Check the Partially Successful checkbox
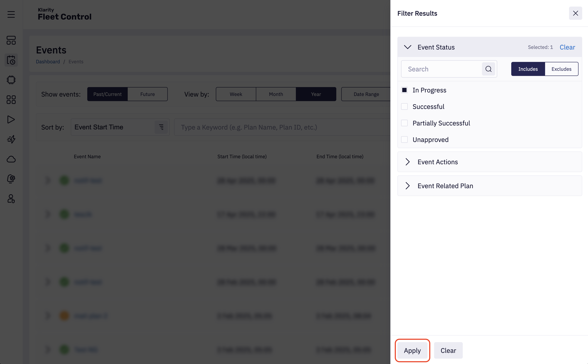Viewport: 588px width, 364px height. [404, 123]
